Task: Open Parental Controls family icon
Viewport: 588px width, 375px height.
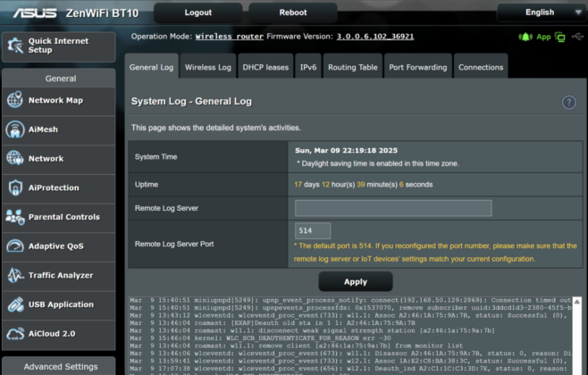Action: click(15, 217)
